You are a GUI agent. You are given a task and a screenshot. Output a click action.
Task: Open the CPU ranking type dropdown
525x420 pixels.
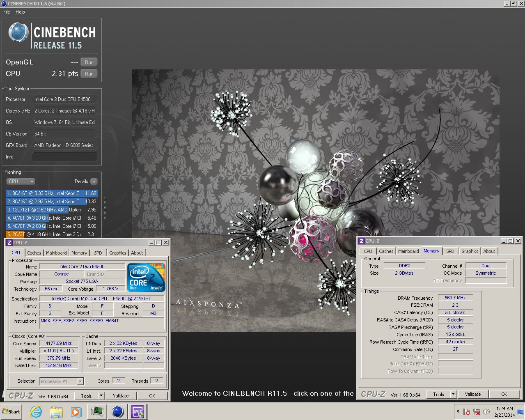pos(21,181)
